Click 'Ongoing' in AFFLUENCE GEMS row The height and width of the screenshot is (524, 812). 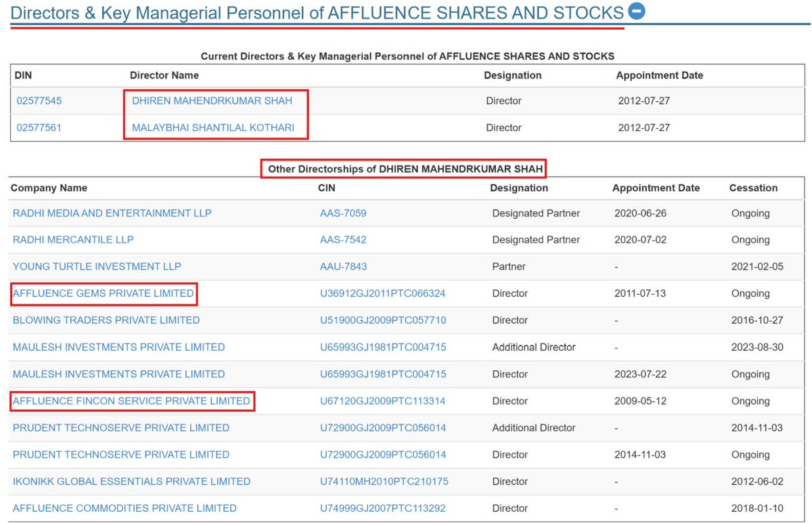pyautogui.click(x=750, y=293)
